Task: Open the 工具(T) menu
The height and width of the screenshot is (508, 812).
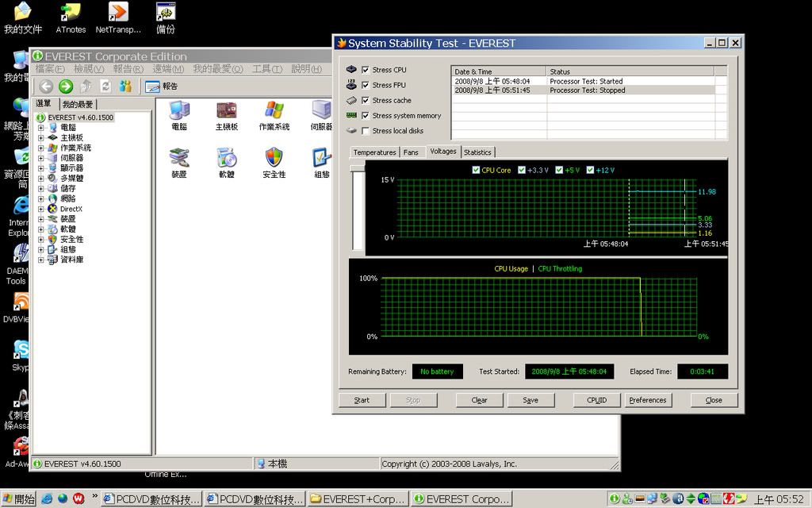Action: click(x=267, y=69)
